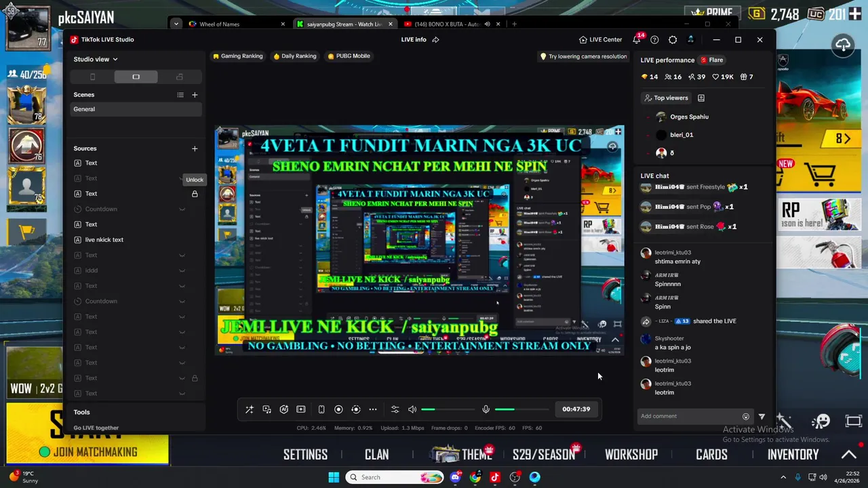Viewport: 868px width, 488px height.
Task: Open the profile avatar in title bar
Action: pos(690,39)
